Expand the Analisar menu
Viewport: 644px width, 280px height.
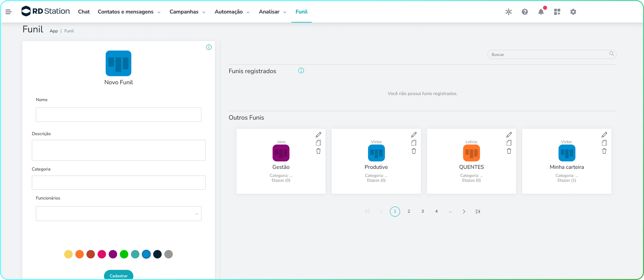point(273,12)
